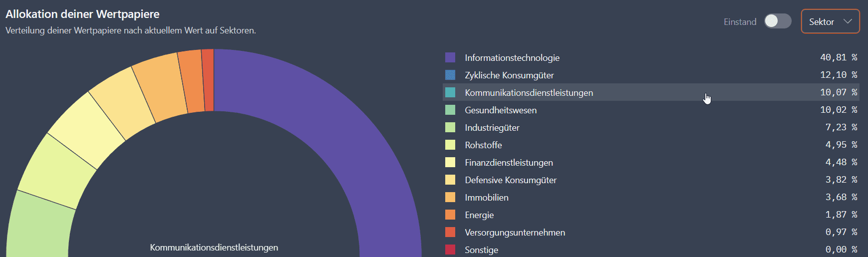This screenshot has width=868, height=257.
Task: Select the Gesundheitswesen legend label
Action: point(501,110)
